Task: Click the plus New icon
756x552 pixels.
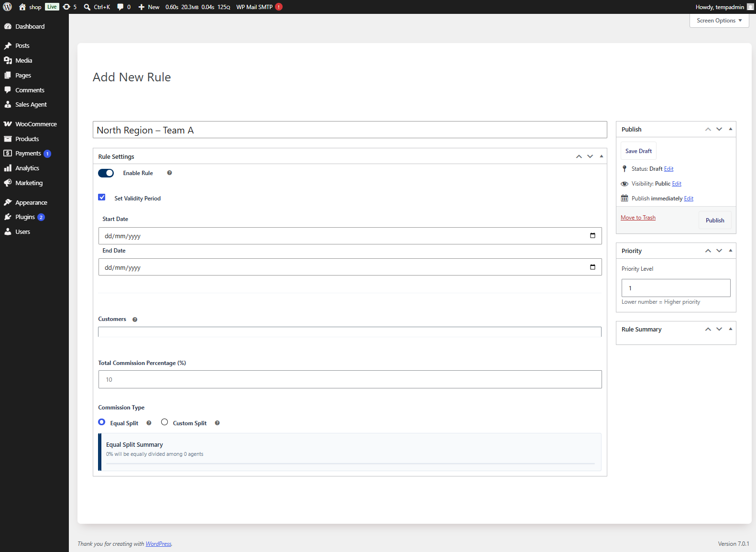Action: [x=142, y=7]
